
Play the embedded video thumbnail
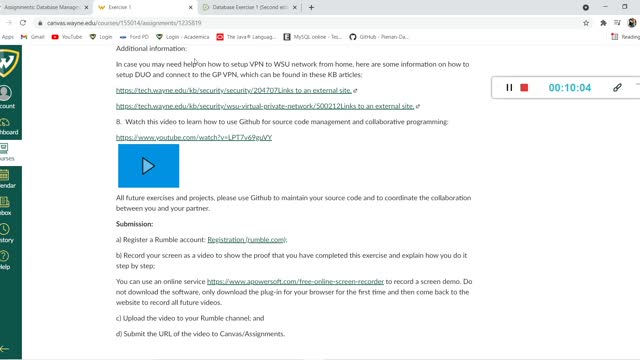click(149, 166)
